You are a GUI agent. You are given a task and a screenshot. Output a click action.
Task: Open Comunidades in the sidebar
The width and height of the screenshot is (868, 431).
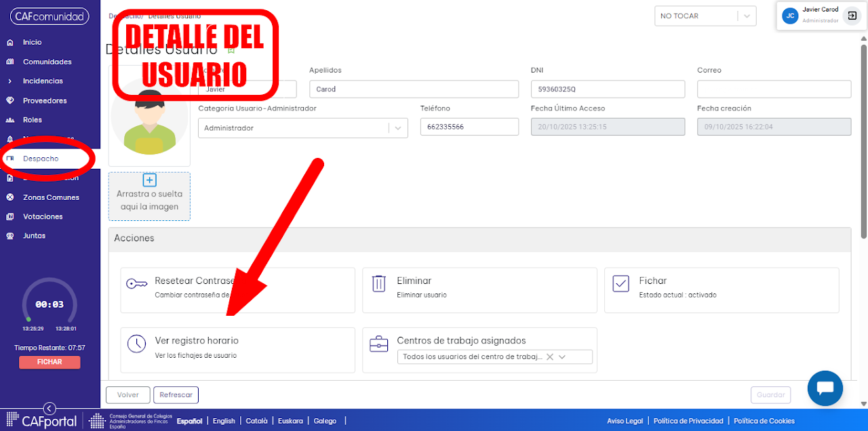pos(47,62)
